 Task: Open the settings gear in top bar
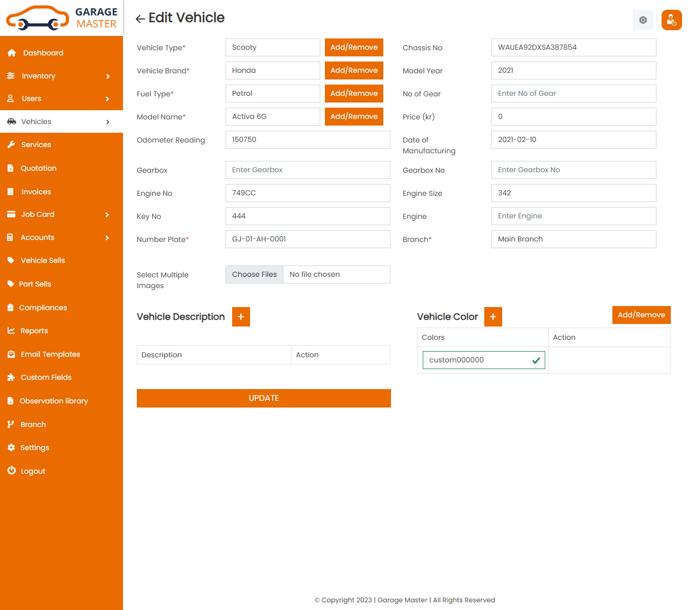(643, 20)
